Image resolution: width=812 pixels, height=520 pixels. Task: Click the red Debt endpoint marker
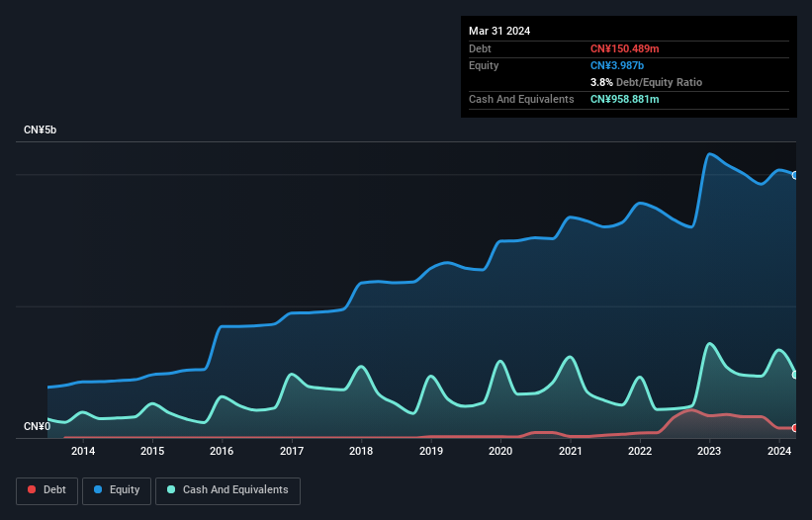795,428
